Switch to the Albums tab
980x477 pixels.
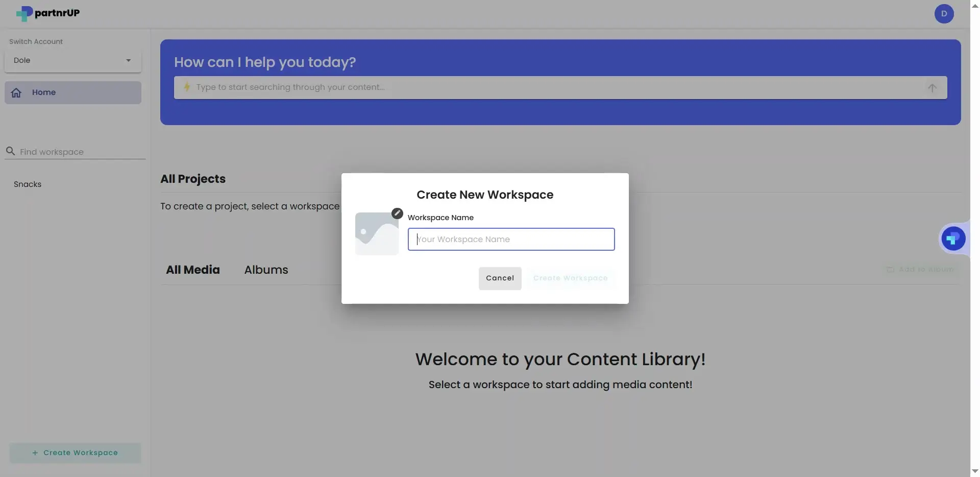266,270
